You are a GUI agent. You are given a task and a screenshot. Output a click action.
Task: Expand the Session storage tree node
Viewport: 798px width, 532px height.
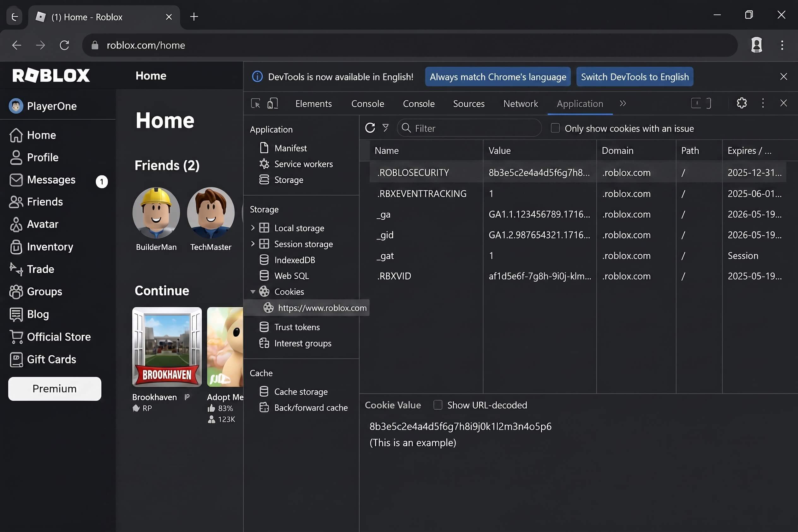point(253,244)
